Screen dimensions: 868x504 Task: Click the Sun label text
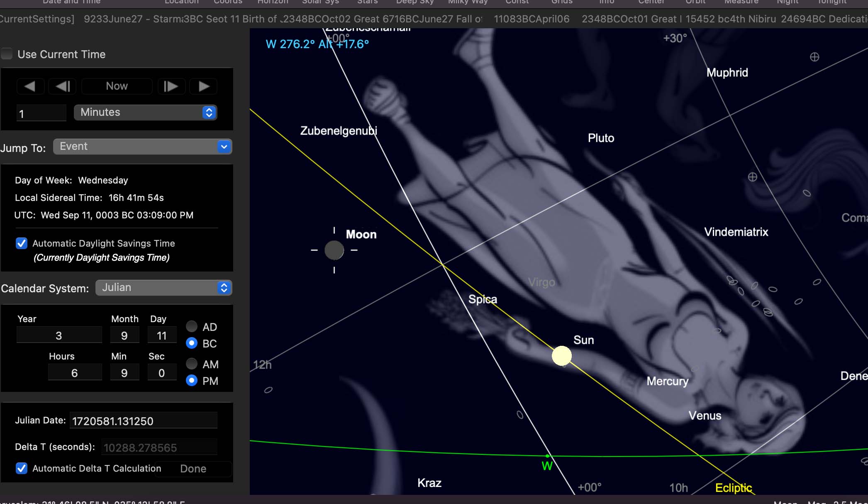(584, 340)
